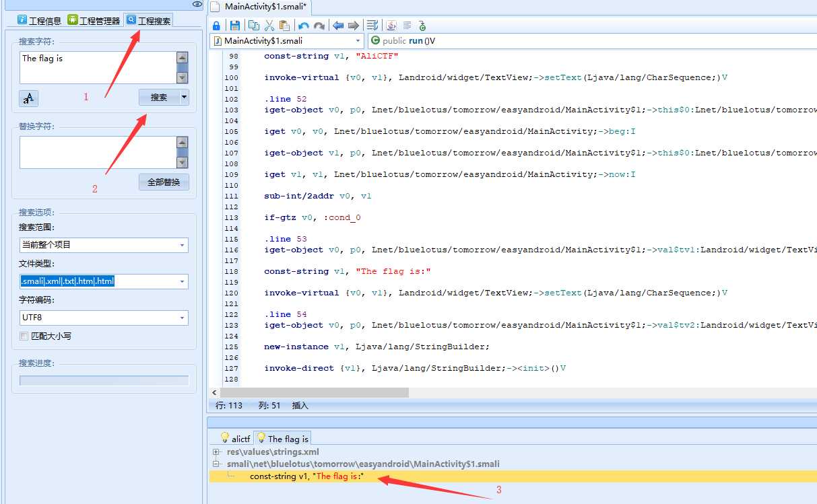The image size is (817, 504).
Task: Click the gray Redo arrow icon
Action: click(x=319, y=26)
